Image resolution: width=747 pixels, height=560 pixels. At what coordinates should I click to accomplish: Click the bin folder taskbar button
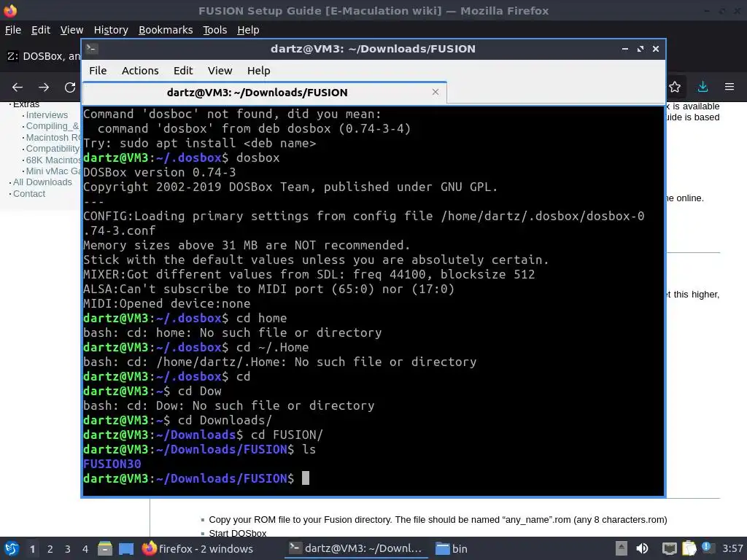[452, 548]
